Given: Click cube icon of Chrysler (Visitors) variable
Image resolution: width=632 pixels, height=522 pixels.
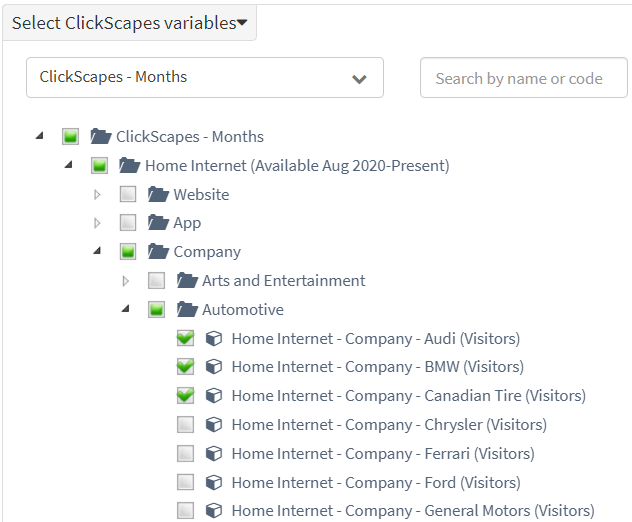Looking at the screenshot, I should (214, 424).
